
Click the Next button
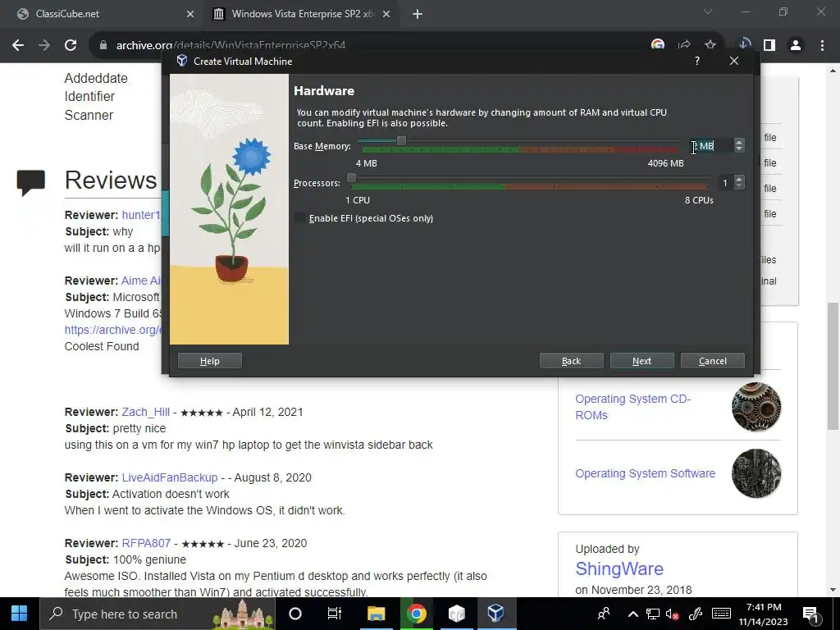click(641, 361)
